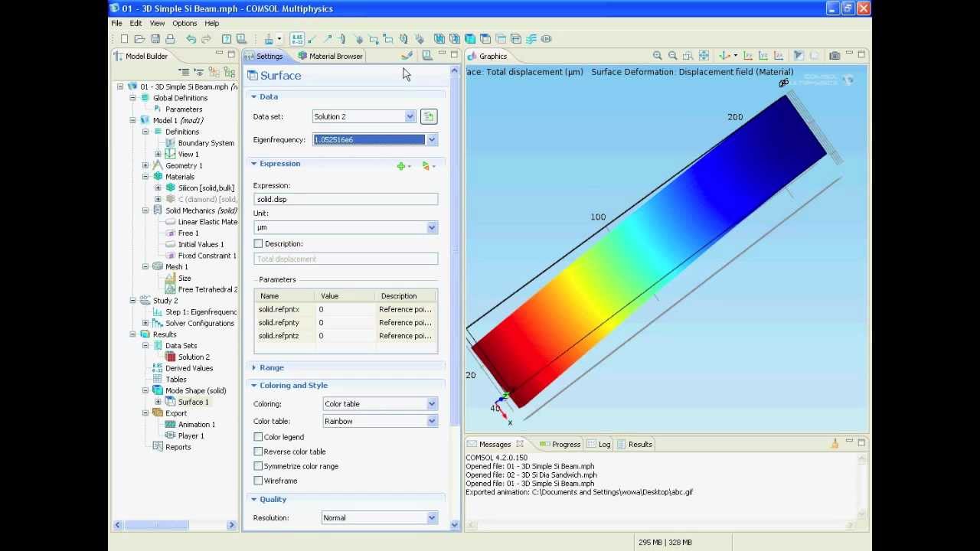The width and height of the screenshot is (980, 551).
Task: Click the Plot brush icon in Settings
Action: click(x=407, y=56)
